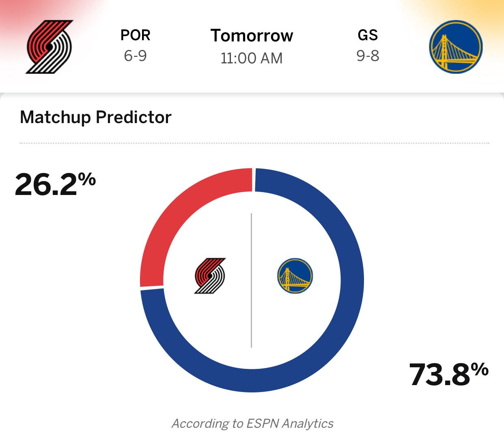Click the 11:00 AM start time
Viewport: 504px width, 444px height.
click(252, 58)
